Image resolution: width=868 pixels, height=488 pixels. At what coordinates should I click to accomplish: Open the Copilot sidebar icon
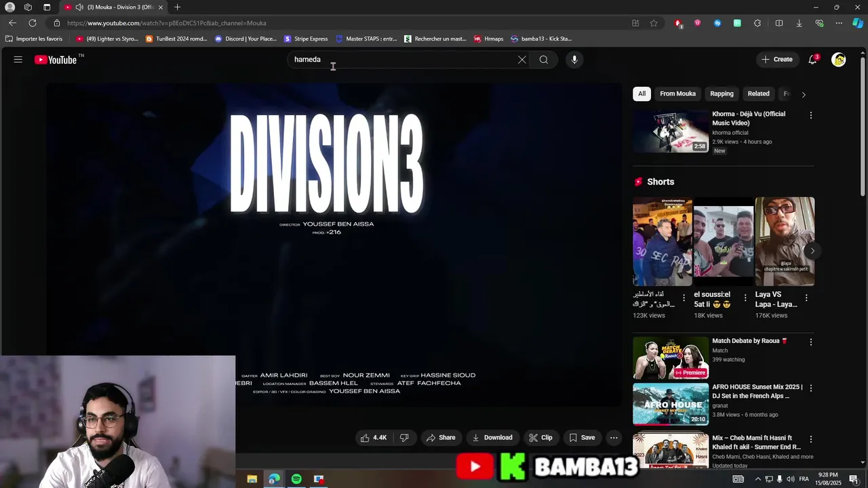(858, 23)
